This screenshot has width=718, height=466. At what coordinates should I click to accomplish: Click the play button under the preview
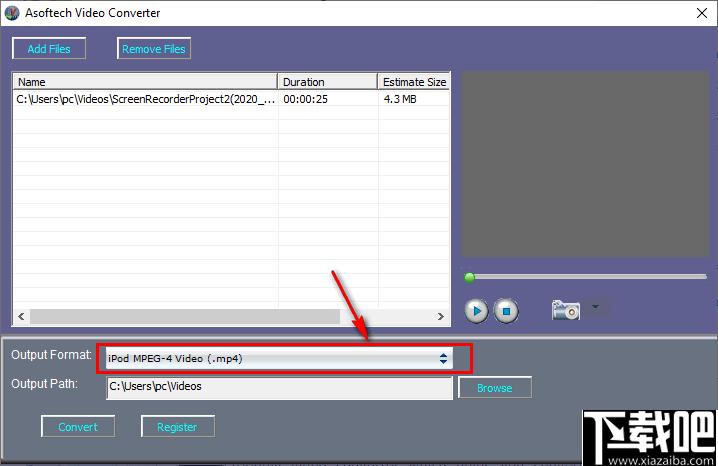[x=476, y=311]
